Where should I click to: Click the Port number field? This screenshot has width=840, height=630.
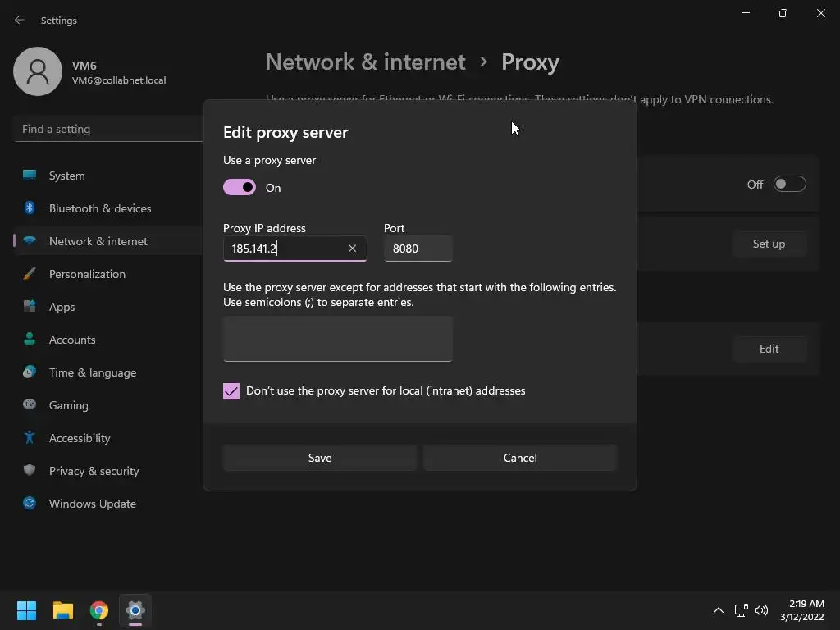pos(418,249)
